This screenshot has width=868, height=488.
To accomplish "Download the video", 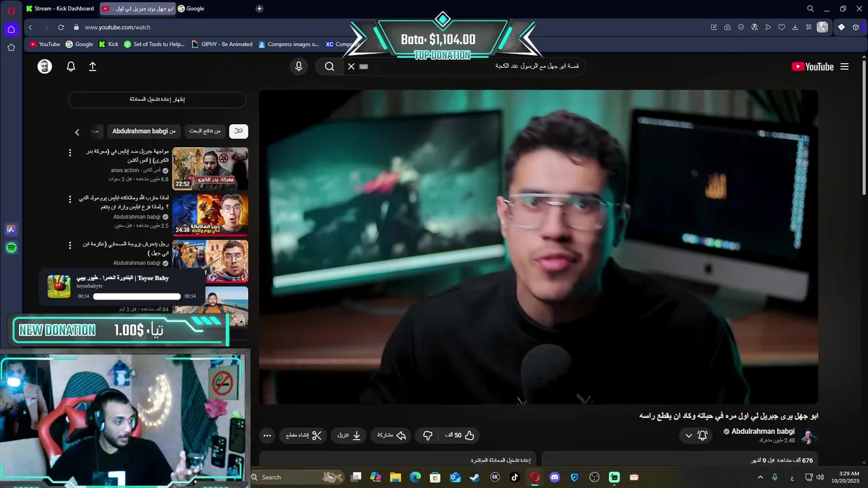I will 349,435.
